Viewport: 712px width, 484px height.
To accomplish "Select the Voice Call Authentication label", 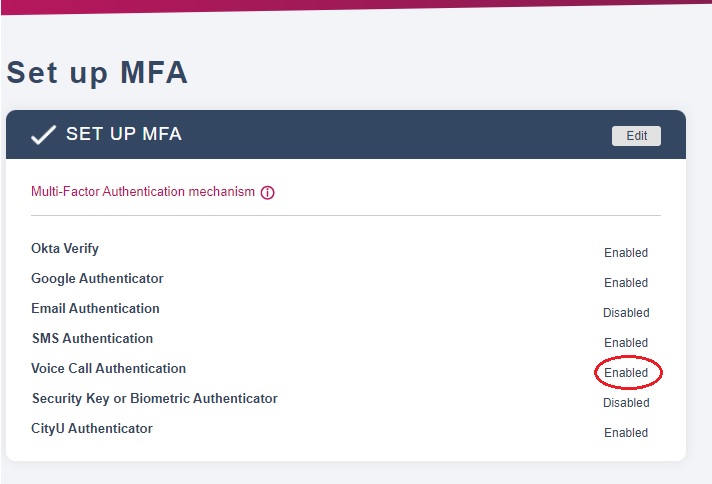I will click(108, 368).
